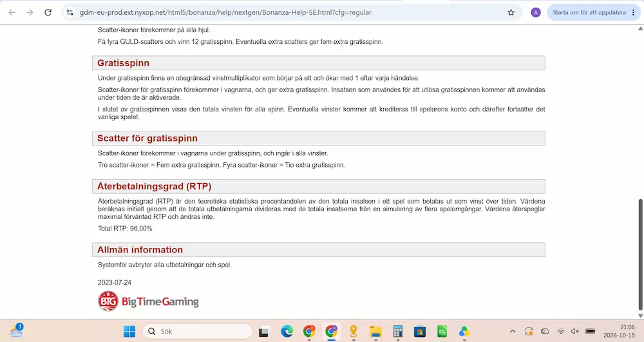The image size is (644, 342).
Task: Switch to the first Chrome taskbar icon
Action: click(309, 331)
